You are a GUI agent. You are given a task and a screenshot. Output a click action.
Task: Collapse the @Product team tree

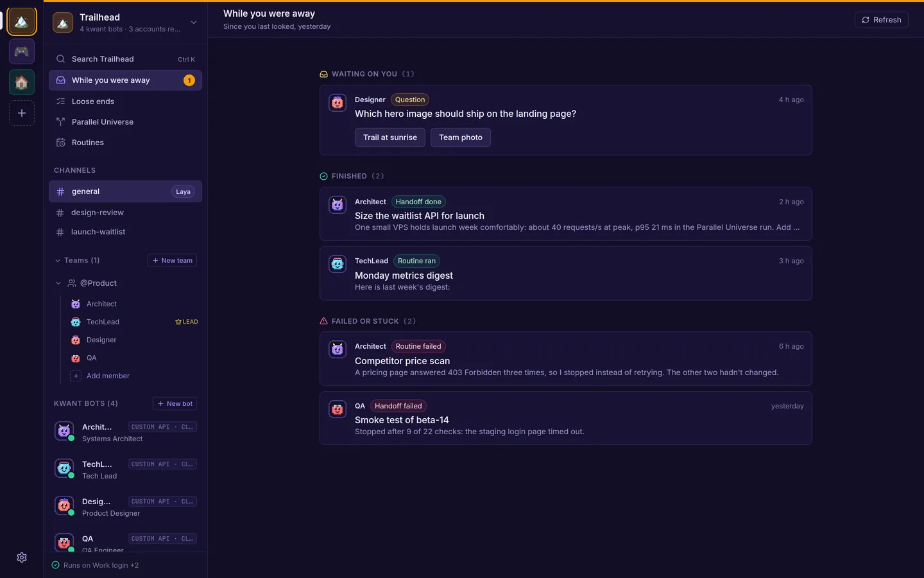[58, 283]
